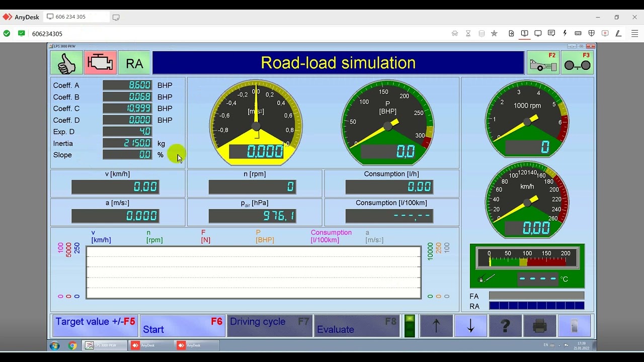This screenshot has width=644, height=362.
Task: Click the up arrow button
Action: (436, 326)
